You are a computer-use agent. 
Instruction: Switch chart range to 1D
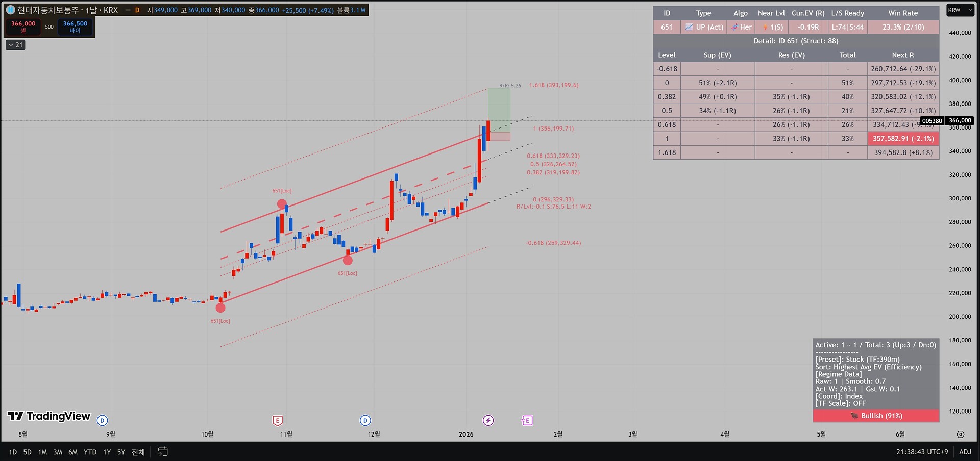13,452
